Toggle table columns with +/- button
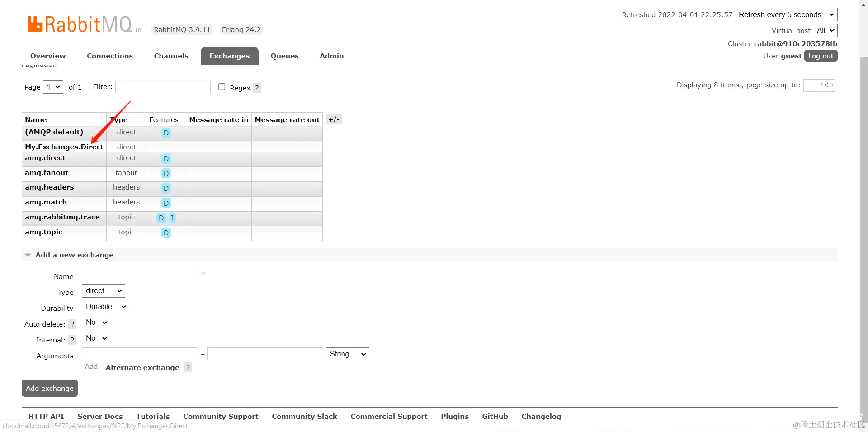This screenshot has height=432, width=868. pos(334,120)
